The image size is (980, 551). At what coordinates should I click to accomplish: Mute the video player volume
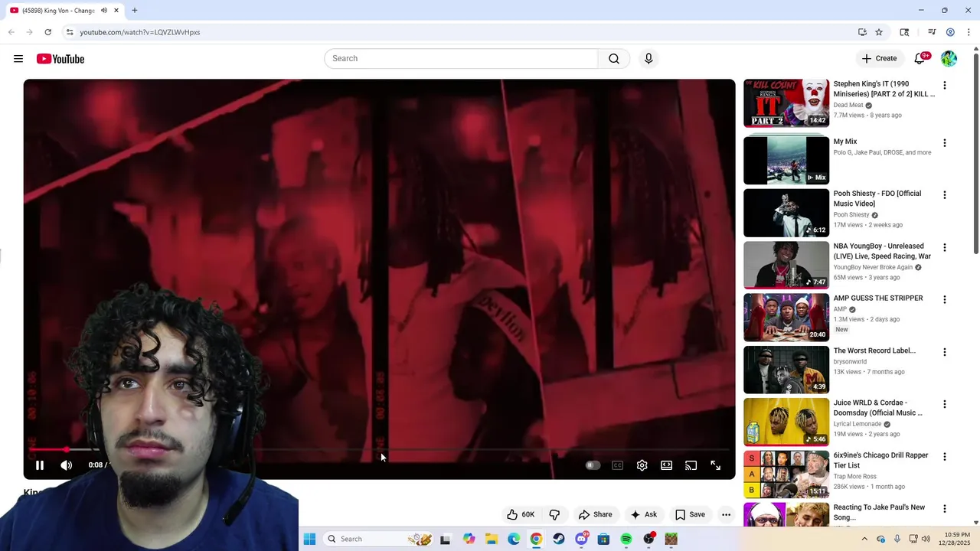pyautogui.click(x=67, y=465)
